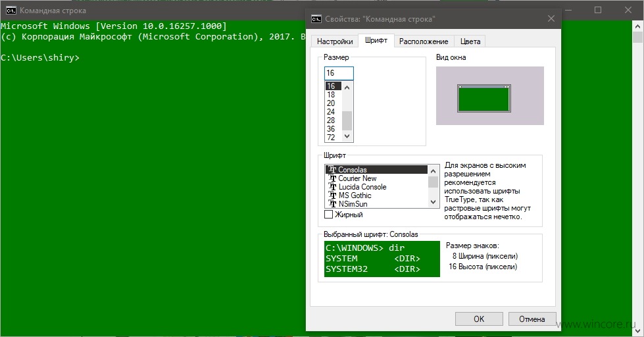Confirm with the OK button

479,319
